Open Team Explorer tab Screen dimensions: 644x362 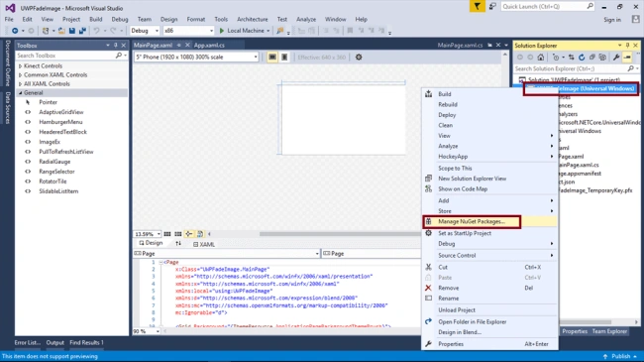(x=609, y=331)
